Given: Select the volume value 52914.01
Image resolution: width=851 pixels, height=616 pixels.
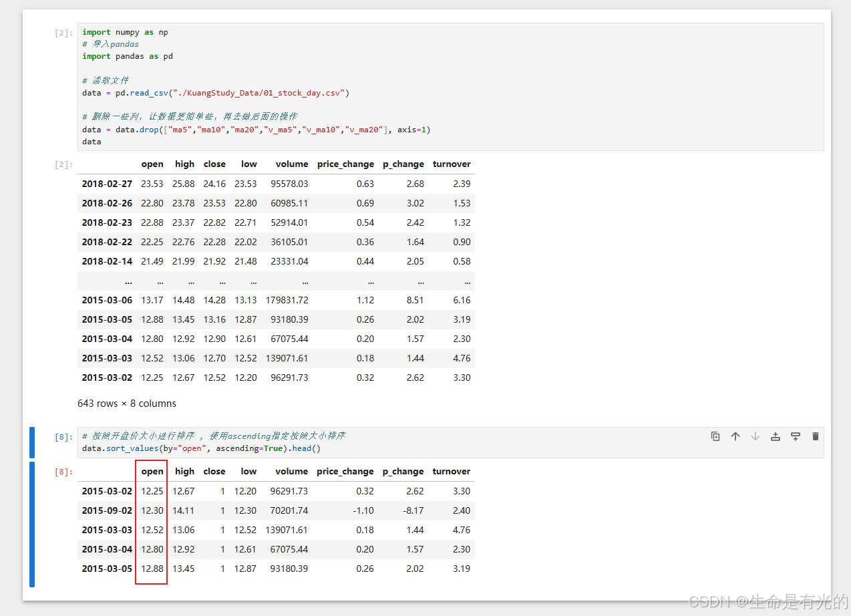Looking at the screenshot, I should click(x=289, y=222).
